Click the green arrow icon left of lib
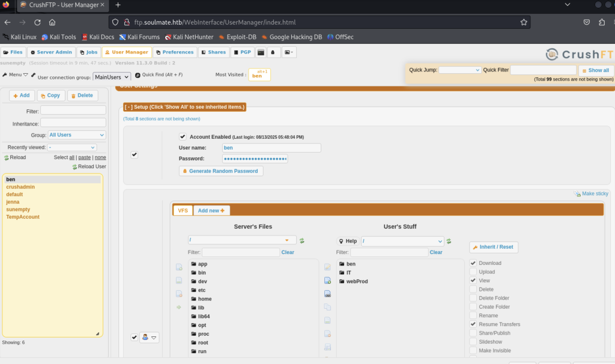This screenshot has width=615, height=364. click(178, 308)
